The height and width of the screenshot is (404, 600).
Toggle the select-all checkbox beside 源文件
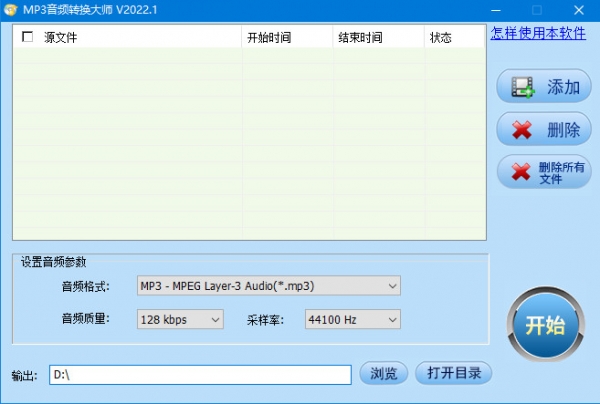pyautogui.click(x=28, y=37)
